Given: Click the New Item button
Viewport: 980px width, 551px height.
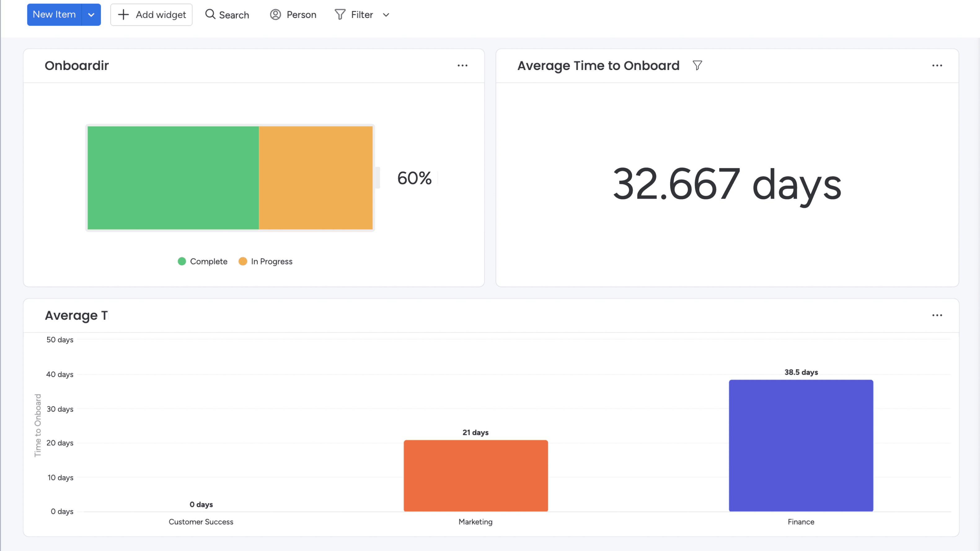Looking at the screenshot, I should [54, 15].
